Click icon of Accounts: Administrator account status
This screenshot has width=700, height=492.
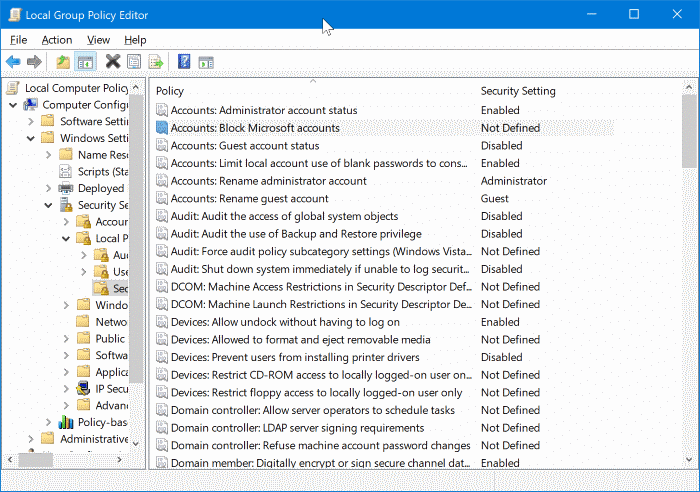(162, 110)
